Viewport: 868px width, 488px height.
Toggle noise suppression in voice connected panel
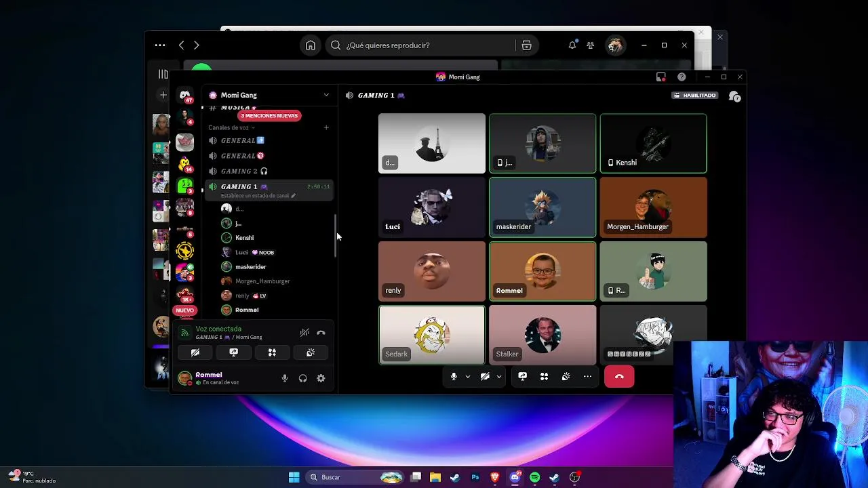point(304,333)
